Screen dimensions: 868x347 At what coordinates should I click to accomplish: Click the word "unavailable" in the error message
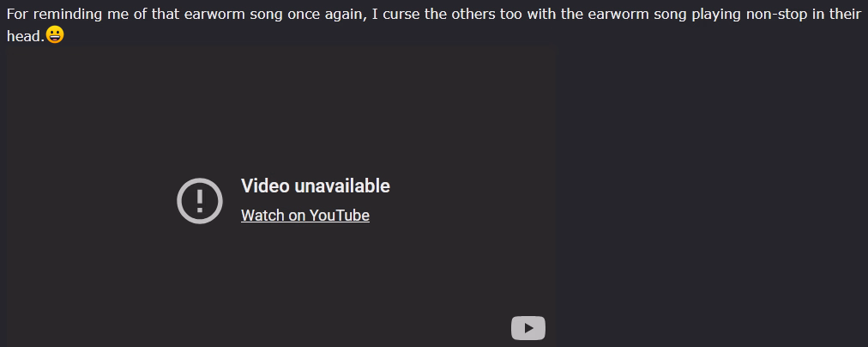click(341, 186)
